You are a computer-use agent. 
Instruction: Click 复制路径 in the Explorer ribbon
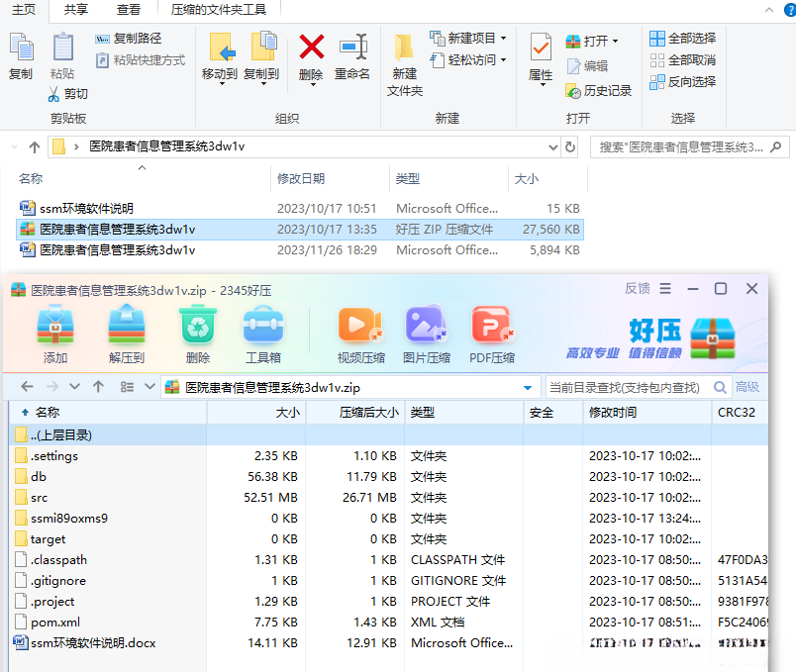tap(129, 39)
